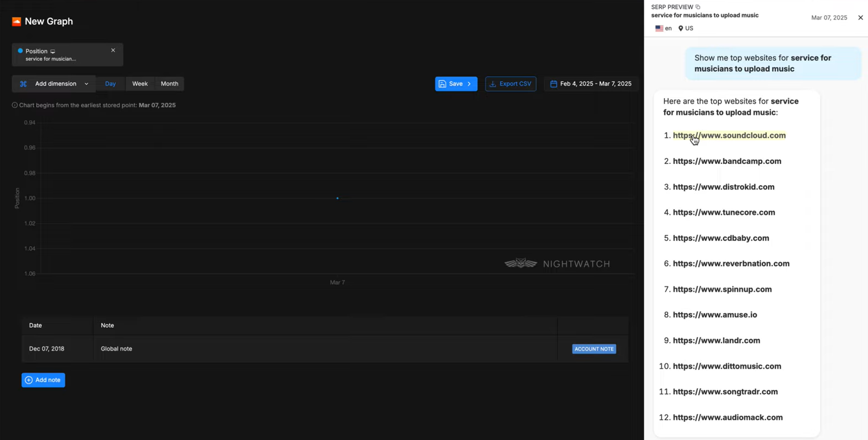The height and width of the screenshot is (440, 868).
Task: Click the SoundCloud logo icon beside New Graph
Action: [16, 21]
